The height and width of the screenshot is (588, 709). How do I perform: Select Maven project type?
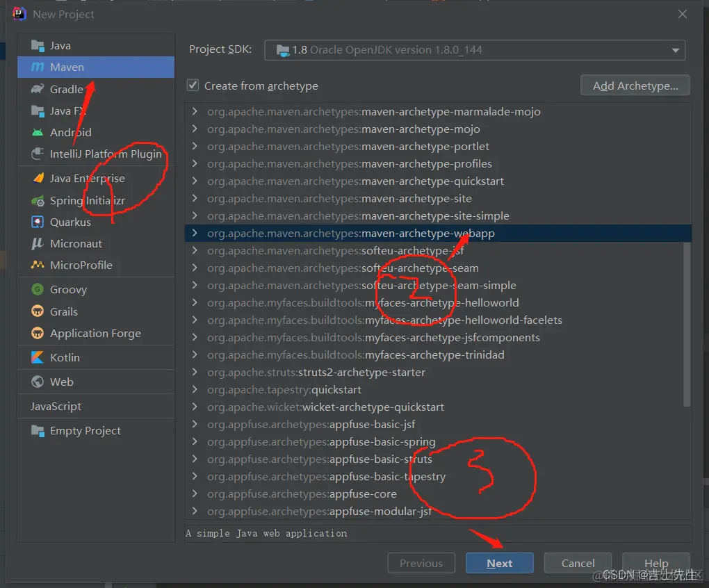tap(96, 67)
